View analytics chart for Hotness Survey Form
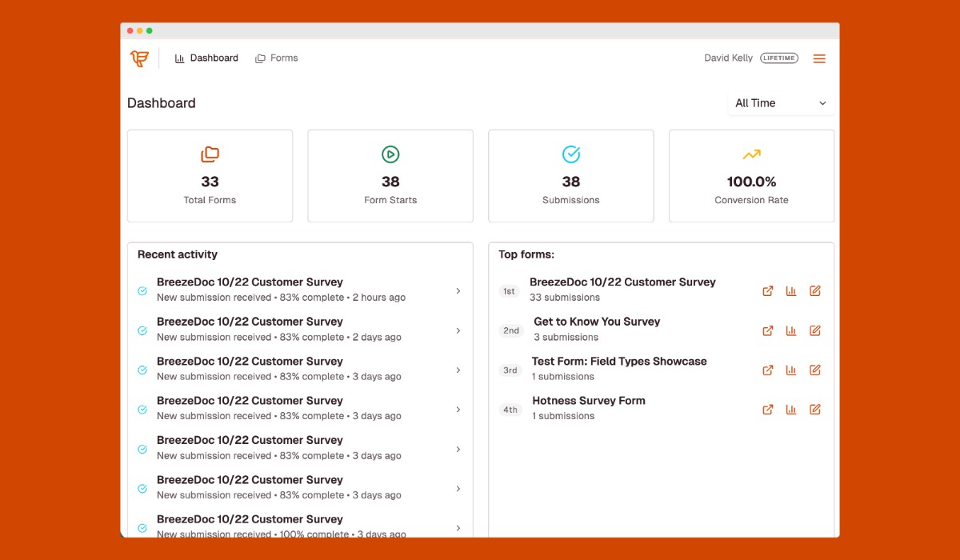Viewport: 960px width, 560px height. coord(791,410)
